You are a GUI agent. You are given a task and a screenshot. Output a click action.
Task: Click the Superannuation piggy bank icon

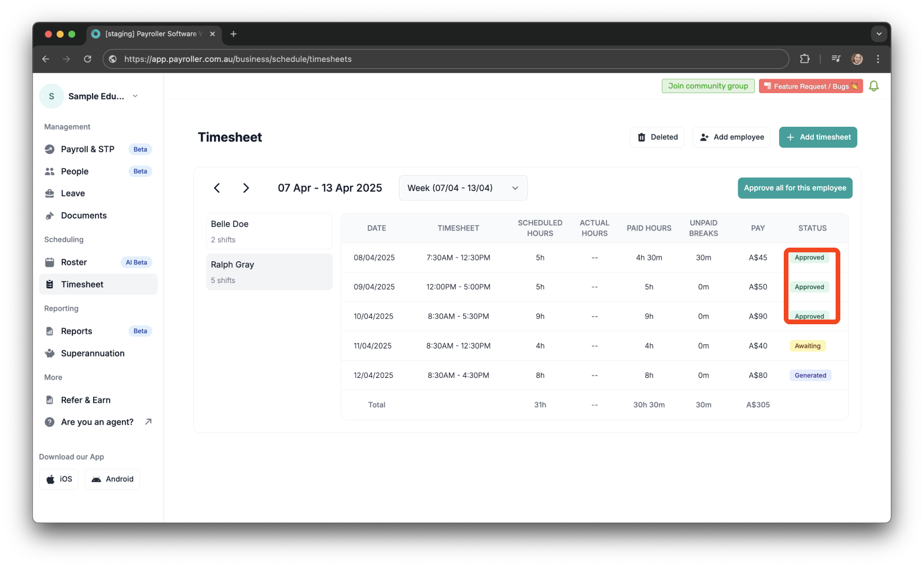coord(49,354)
